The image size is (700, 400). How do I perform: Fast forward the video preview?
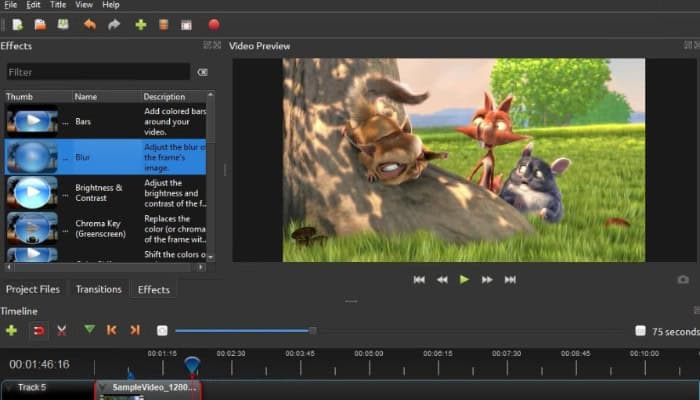(487, 279)
